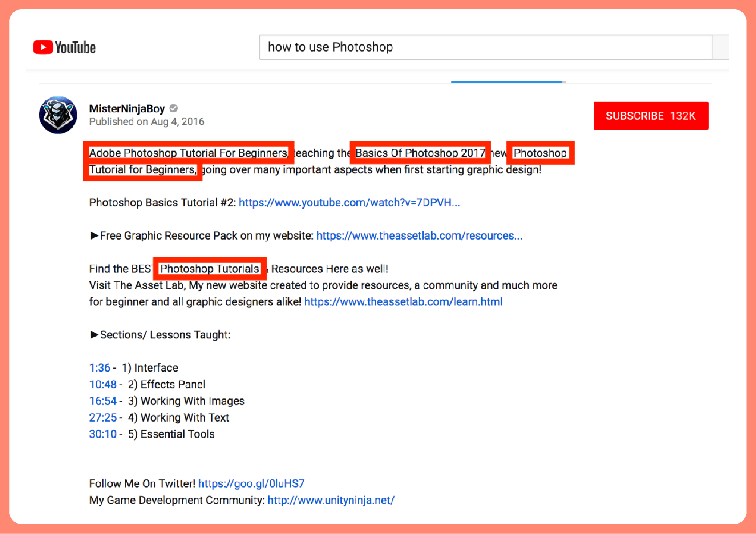The image size is (756, 534).
Task: Click the verified badge next to MisterNinjaBoy
Action: [174, 108]
